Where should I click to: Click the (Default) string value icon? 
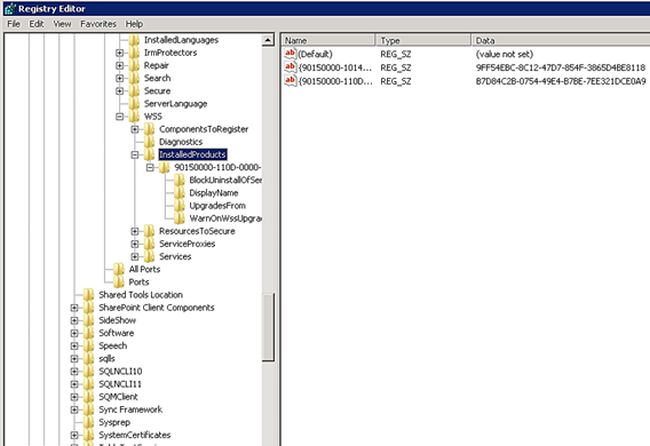coord(290,53)
